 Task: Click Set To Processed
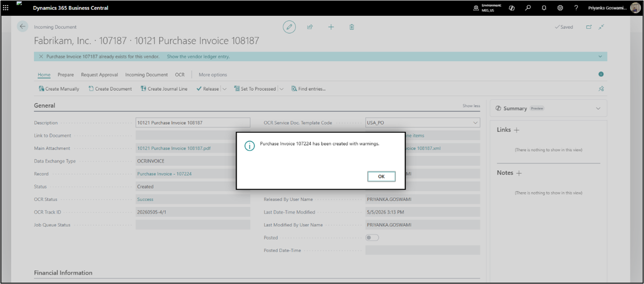point(255,89)
